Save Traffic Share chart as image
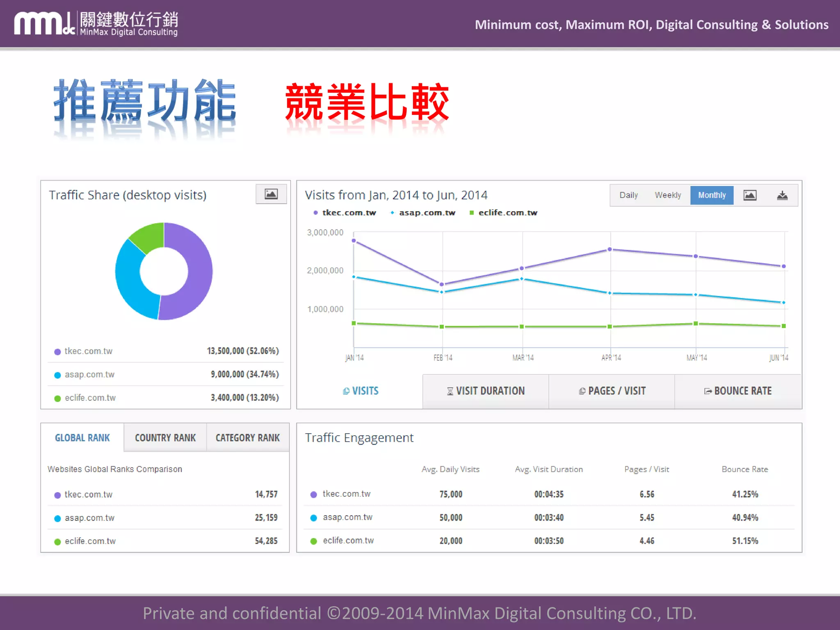Viewport: 840px width, 630px height. point(271,194)
